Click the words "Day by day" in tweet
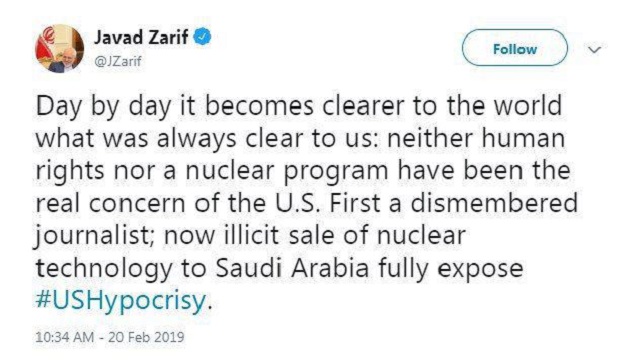The width and height of the screenshot is (640, 360). (103, 106)
